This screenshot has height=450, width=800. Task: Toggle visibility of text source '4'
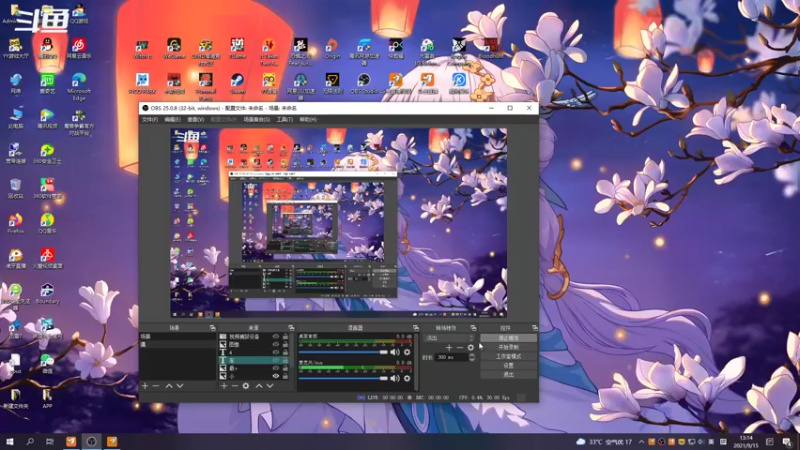[x=276, y=353]
